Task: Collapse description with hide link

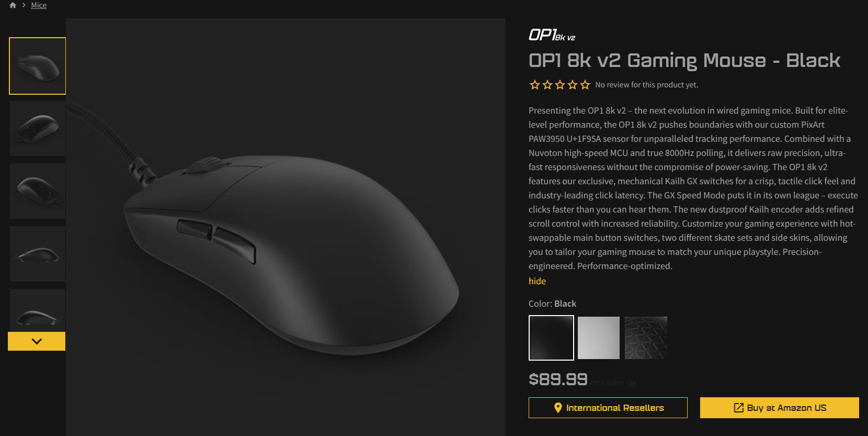Action: coord(537,281)
